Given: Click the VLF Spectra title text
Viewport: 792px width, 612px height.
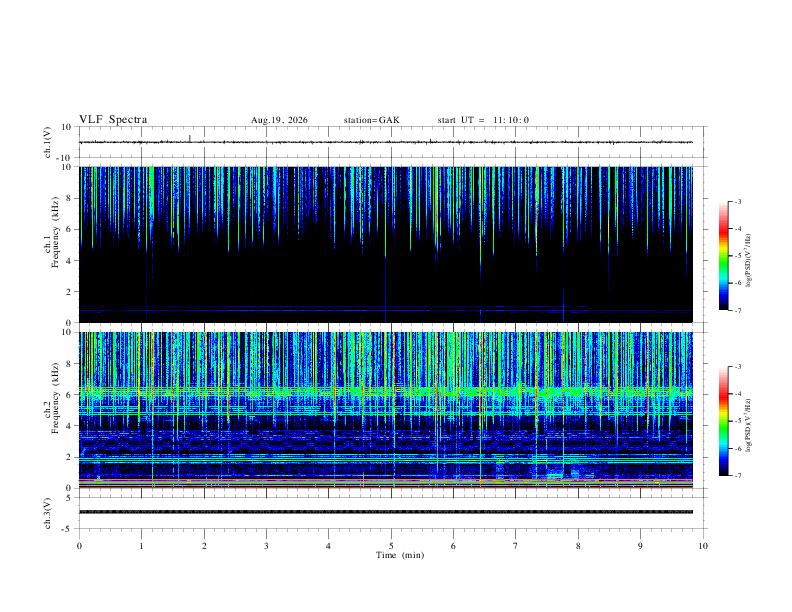Looking at the screenshot, I should pos(113,120).
